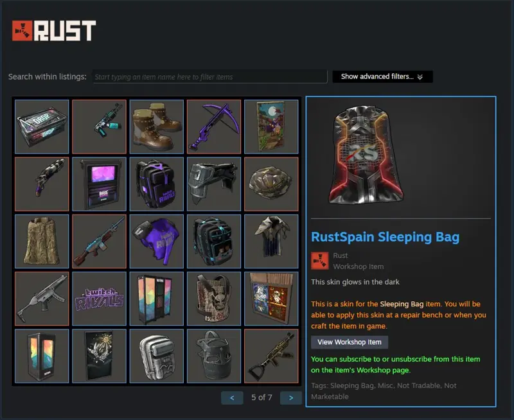Click the Rust icon beside Workshop Item

(319, 261)
